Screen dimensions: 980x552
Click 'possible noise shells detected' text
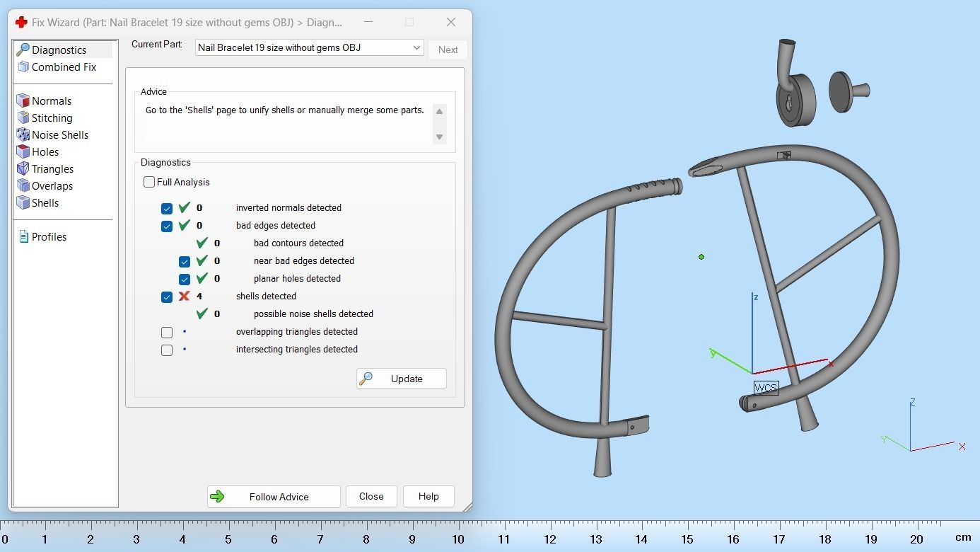tap(313, 314)
